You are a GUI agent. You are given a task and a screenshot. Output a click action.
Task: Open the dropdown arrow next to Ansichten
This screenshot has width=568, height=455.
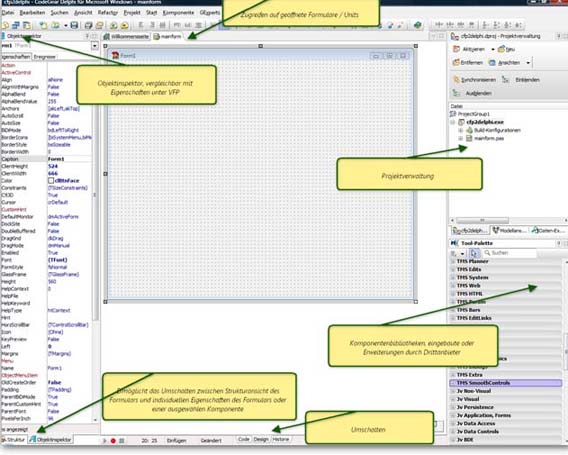[x=528, y=63]
